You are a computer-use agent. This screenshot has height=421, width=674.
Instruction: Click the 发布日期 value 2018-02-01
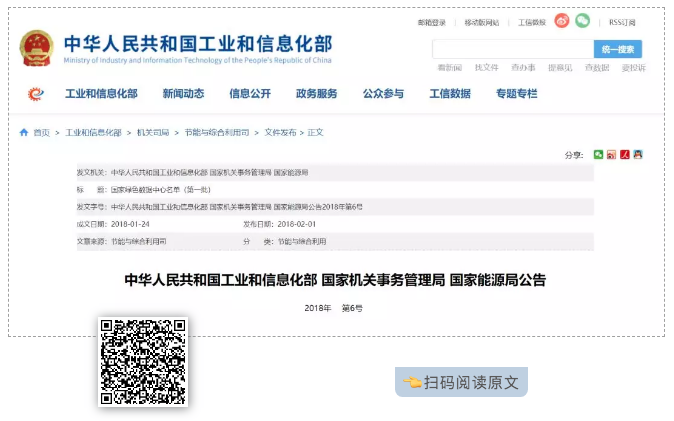[297, 224]
